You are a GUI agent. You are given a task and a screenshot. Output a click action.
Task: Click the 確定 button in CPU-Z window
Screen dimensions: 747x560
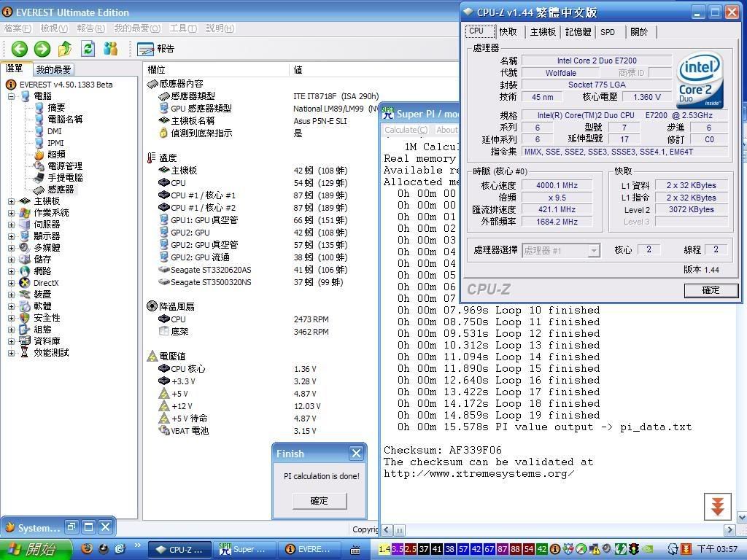(x=711, y=290)
